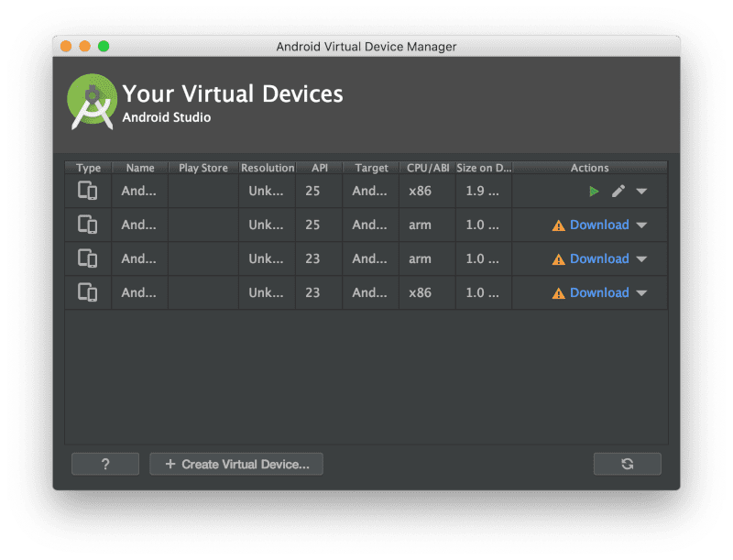Click the Size on Disk column header
Image resolution: width=733 pixels, height=560 pixels.
(483, 168)
